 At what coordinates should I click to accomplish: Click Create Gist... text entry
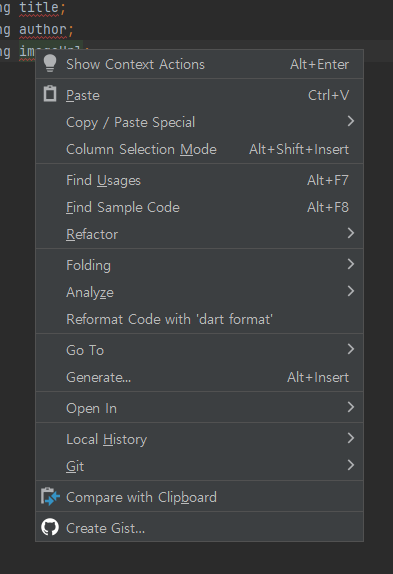105,528
